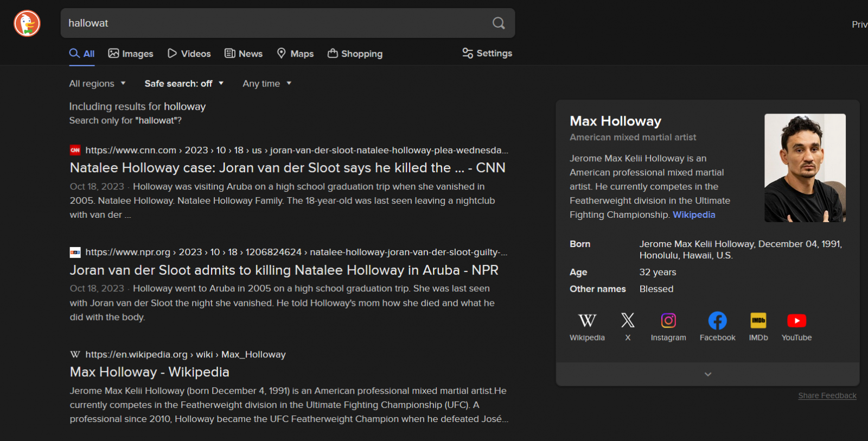The height and width of the screenshot is (441, 868).
Task: Open the CNN result URL breadcrumb
Action: pos(297,150)
